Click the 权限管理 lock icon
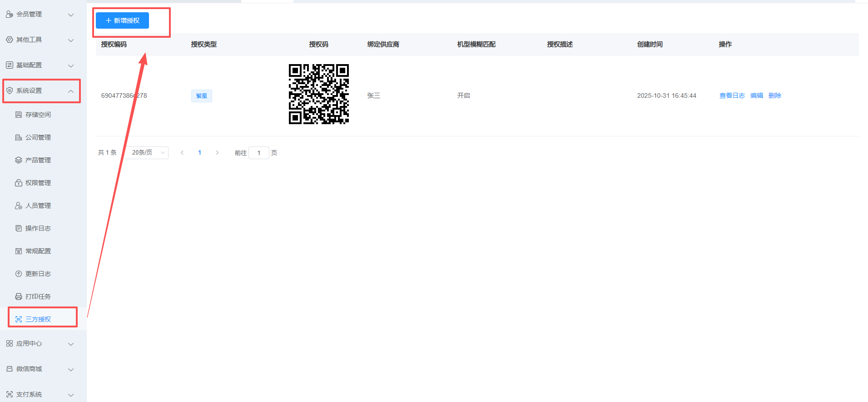The image size is (868, 402). pyautogui.click(x=19, y=183)
